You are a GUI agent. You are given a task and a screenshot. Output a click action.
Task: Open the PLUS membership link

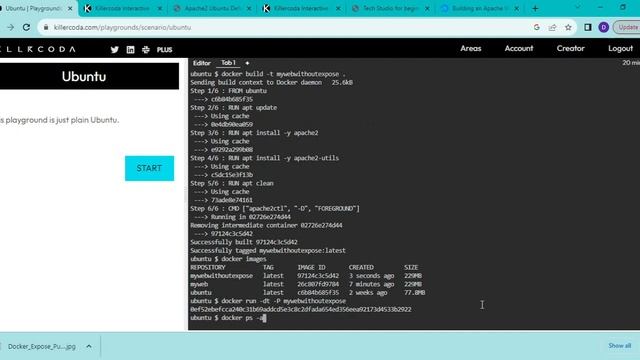tap(164, 49)
